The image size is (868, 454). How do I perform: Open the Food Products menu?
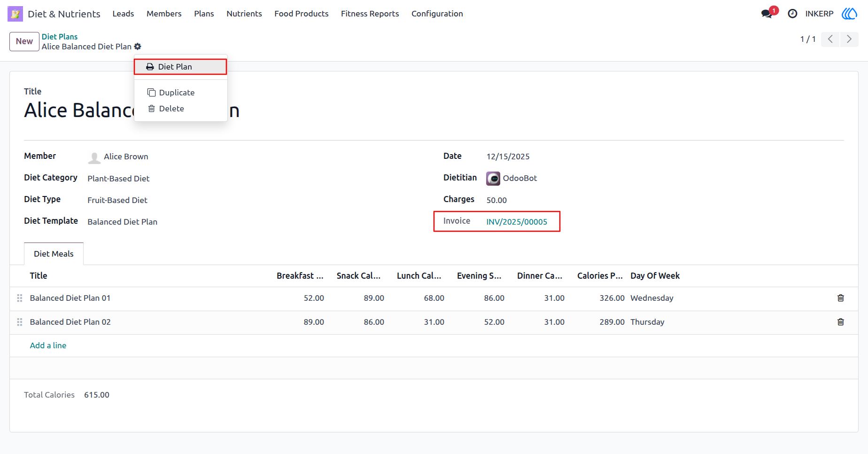pyautogui.click(x=302, y=14)
